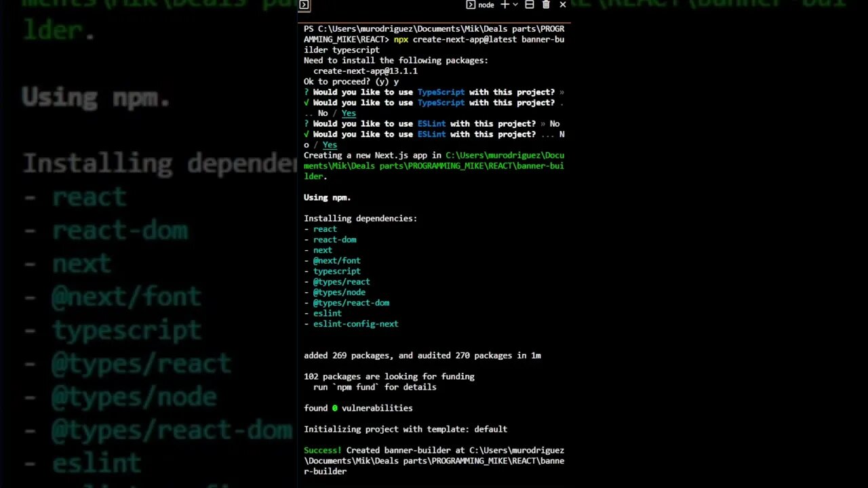The image size is (868, 488).
Task: Click 'eslint-config-next' dependency line
Action: click(351, 324)
